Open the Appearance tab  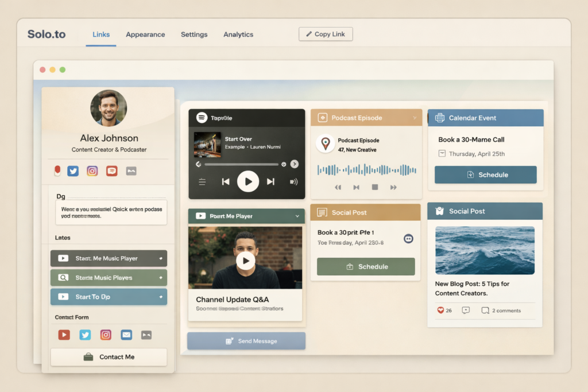(x=145, y=34)
